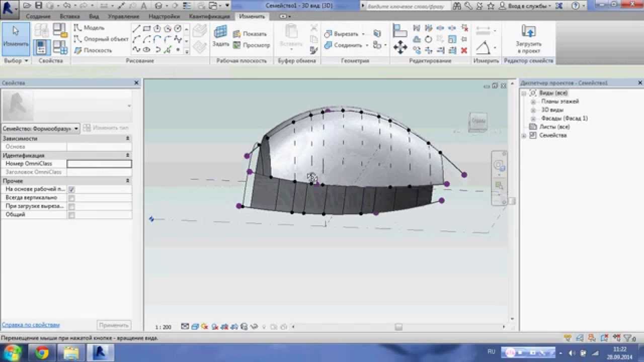Open the ViewCube in the 3D view

pos(478,121)
